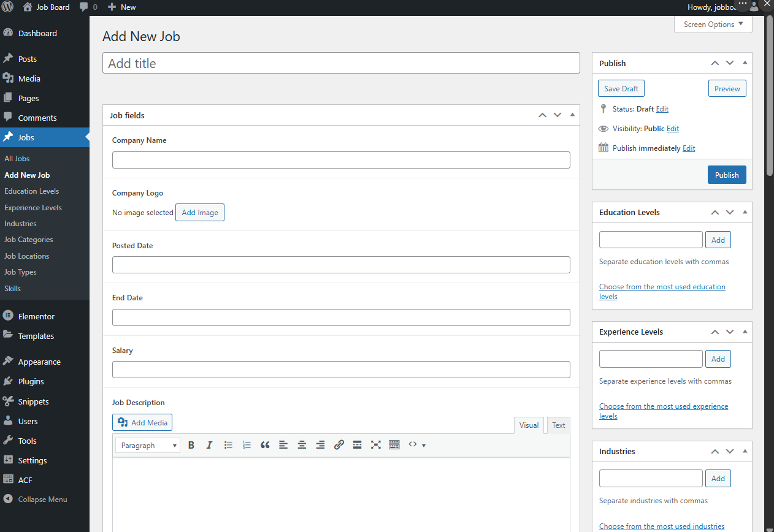Align text left in editor
The image size is (774, 532).
tap(283, 445)
